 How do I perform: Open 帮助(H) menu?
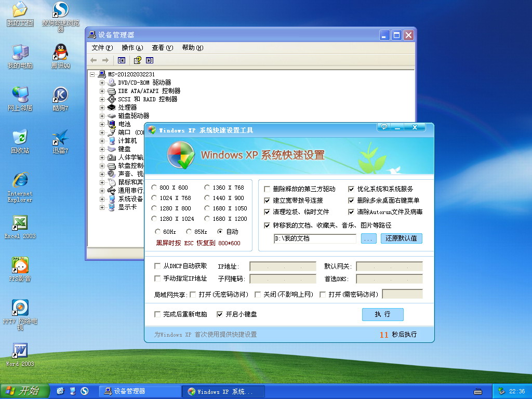(192, 48)
